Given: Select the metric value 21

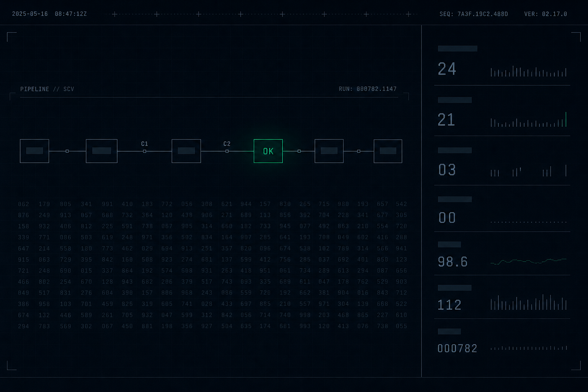Looking at the screenshot, I should tap(446, 120).
